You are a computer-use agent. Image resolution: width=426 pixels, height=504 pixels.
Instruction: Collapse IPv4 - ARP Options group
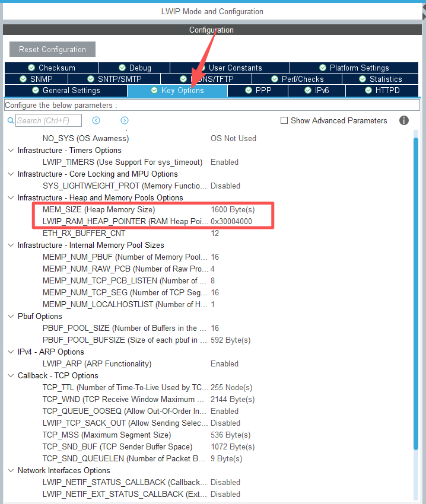[11, 352]
